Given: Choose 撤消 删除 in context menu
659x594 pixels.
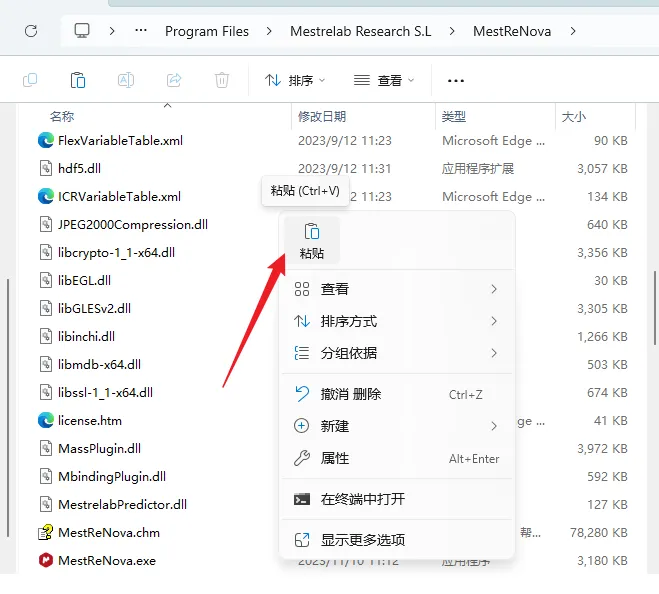Looking at the screenshot, I should [397, 394].
